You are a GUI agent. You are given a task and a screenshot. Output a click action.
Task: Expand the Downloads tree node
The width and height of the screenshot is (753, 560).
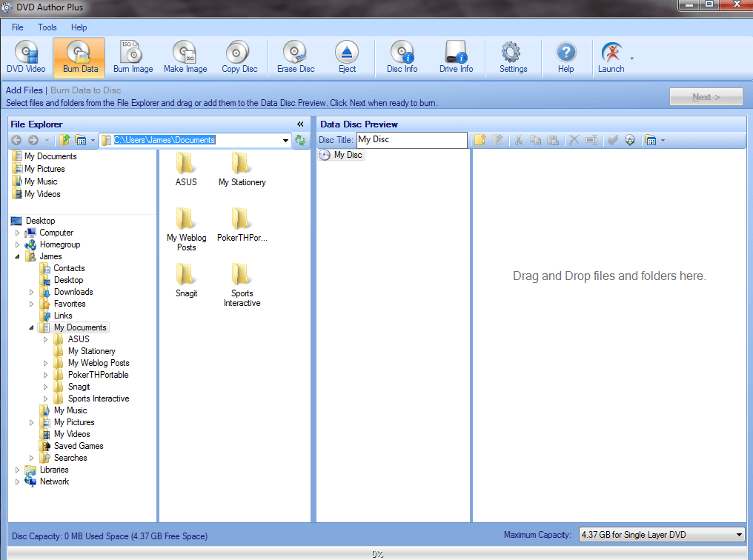tap(31, 293)
